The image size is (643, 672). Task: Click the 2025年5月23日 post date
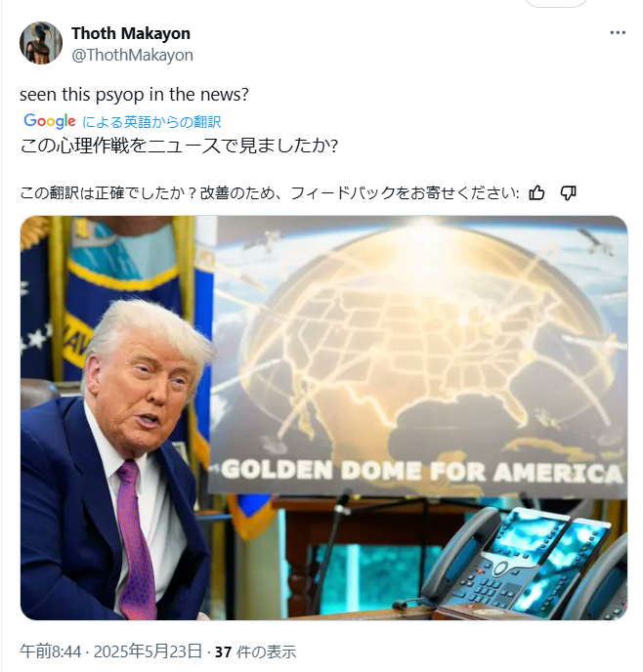tap(148, 651)
